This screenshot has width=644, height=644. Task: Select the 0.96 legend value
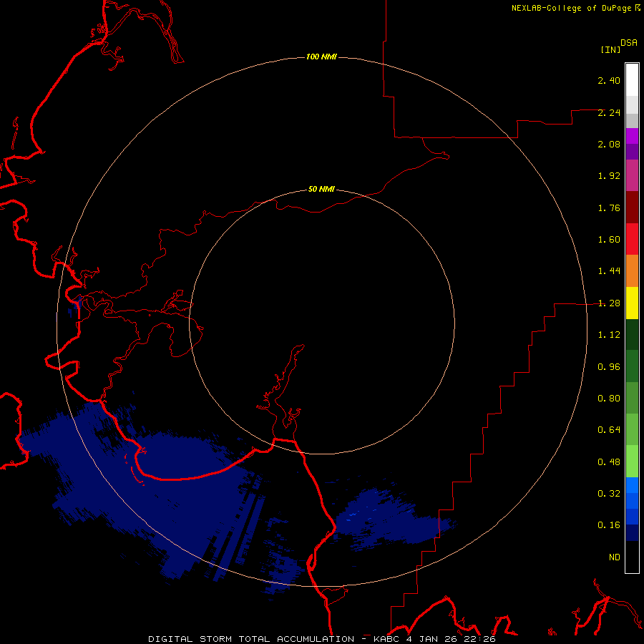[x=609, y=367]
